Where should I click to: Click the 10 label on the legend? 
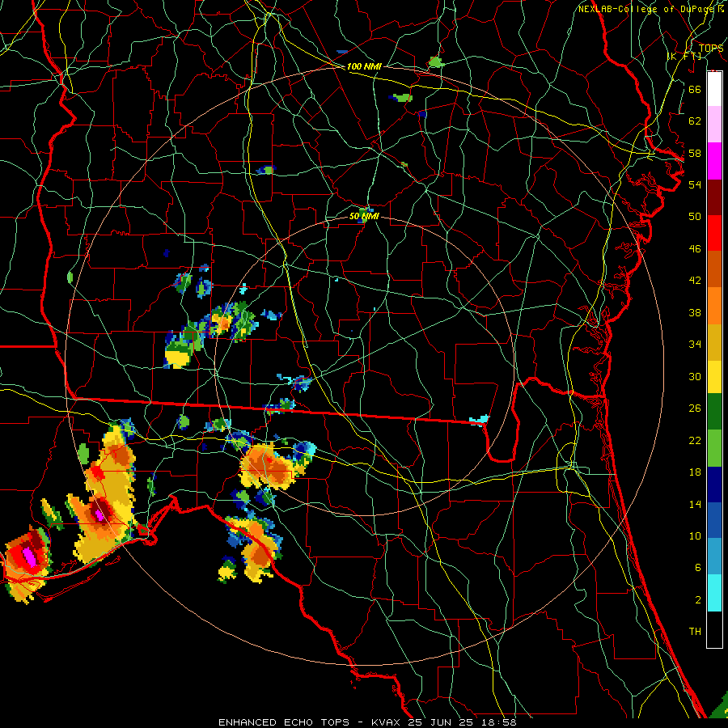point(695,535)
